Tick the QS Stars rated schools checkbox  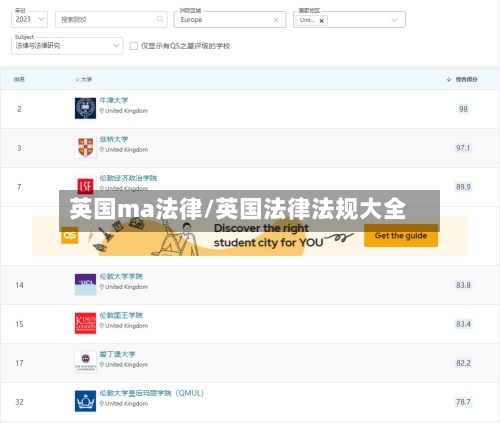134,46
